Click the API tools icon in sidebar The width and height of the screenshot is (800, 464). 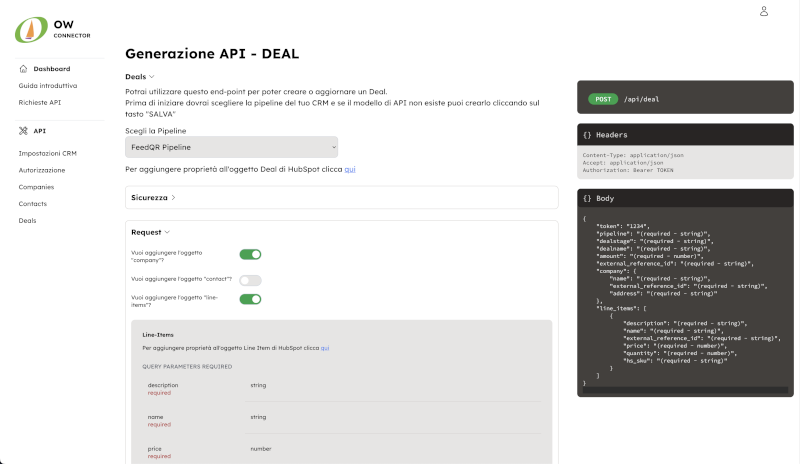(x=24, y=131)
